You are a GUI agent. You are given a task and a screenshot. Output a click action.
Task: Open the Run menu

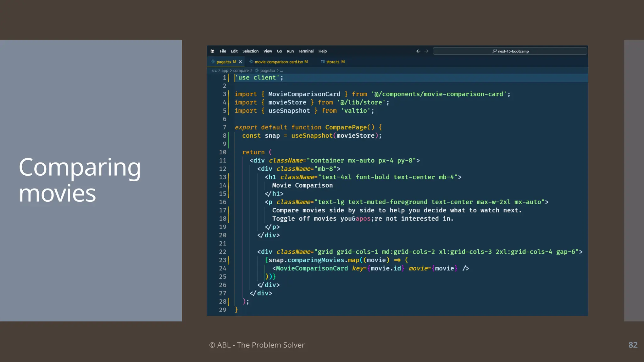point(290,51)
